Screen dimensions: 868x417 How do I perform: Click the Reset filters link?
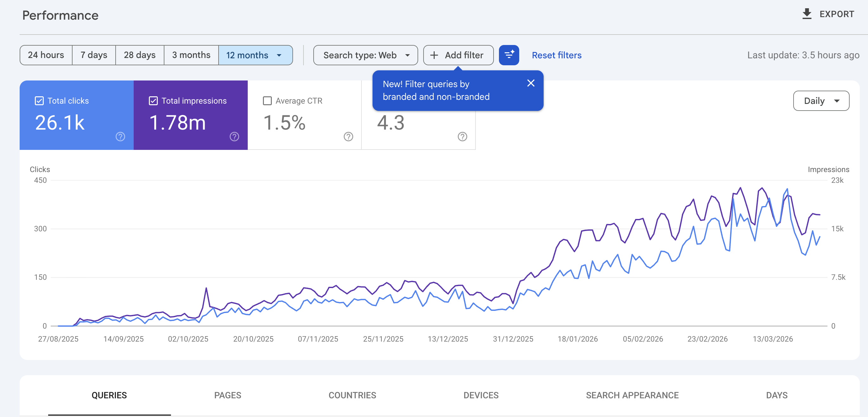[556, 55]
